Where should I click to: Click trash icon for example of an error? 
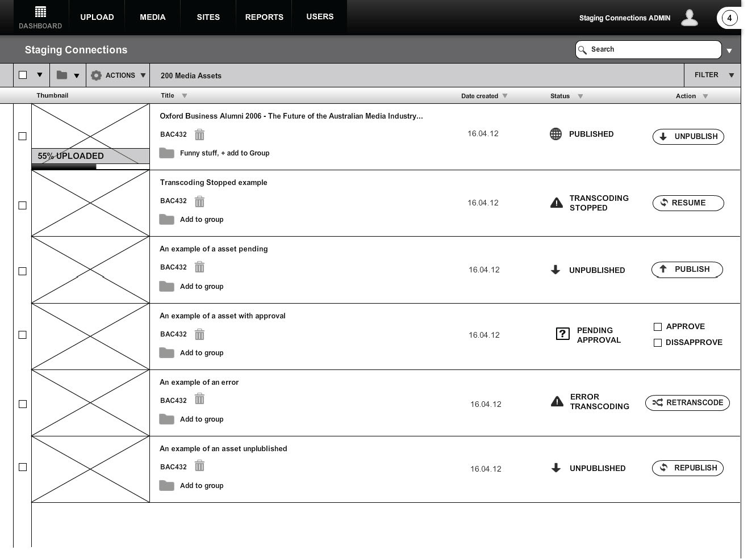(199, 400)
